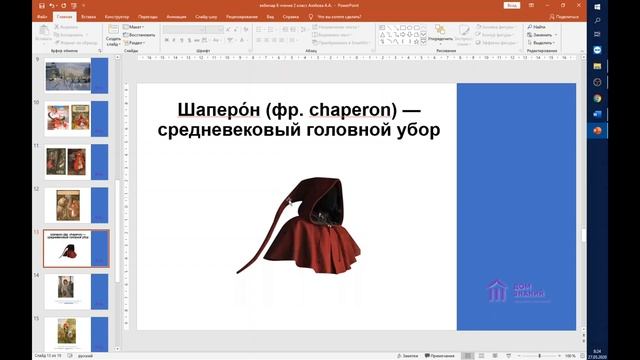Start slideshow from status bar icon
This screenshot has width=640, height=360.
pyautogui.click(x=509, y=356)
